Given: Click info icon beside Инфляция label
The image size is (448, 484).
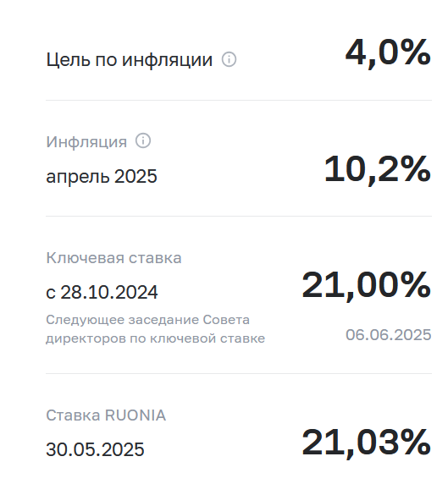Looking at the screenshot, I should point(143,140).
